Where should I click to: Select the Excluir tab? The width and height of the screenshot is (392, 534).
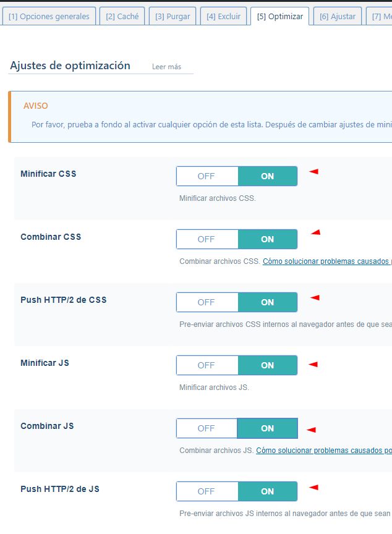[223, 17]
